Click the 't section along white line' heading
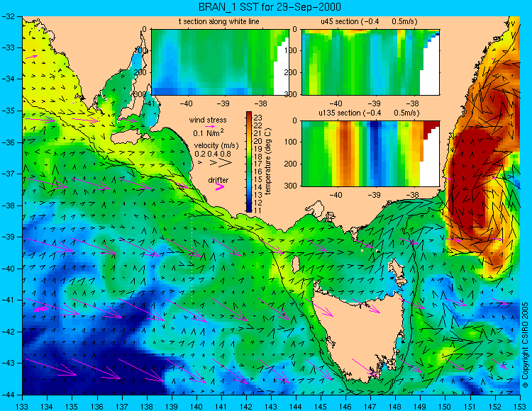This screenshot has height=411, width=532. click(219, 21)
